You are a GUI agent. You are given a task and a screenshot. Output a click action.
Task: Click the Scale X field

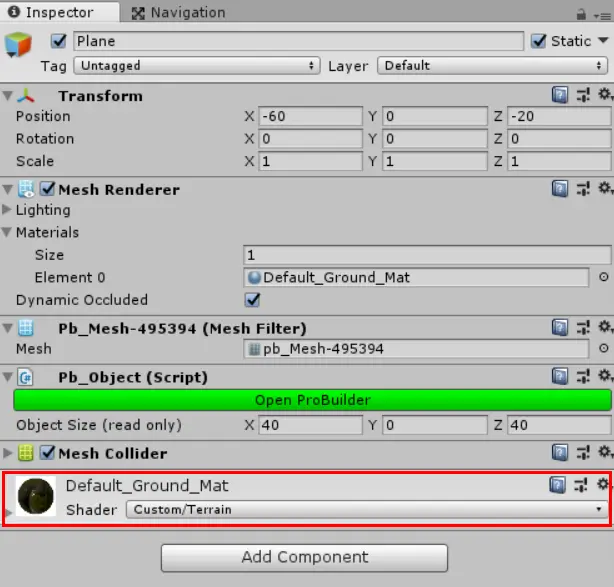(311, 161)
